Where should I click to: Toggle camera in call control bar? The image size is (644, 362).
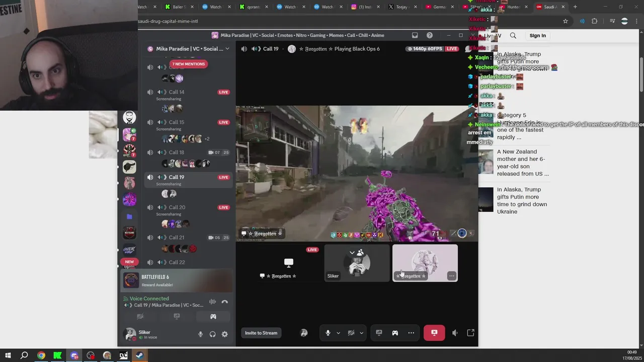[x=351, y=333]
